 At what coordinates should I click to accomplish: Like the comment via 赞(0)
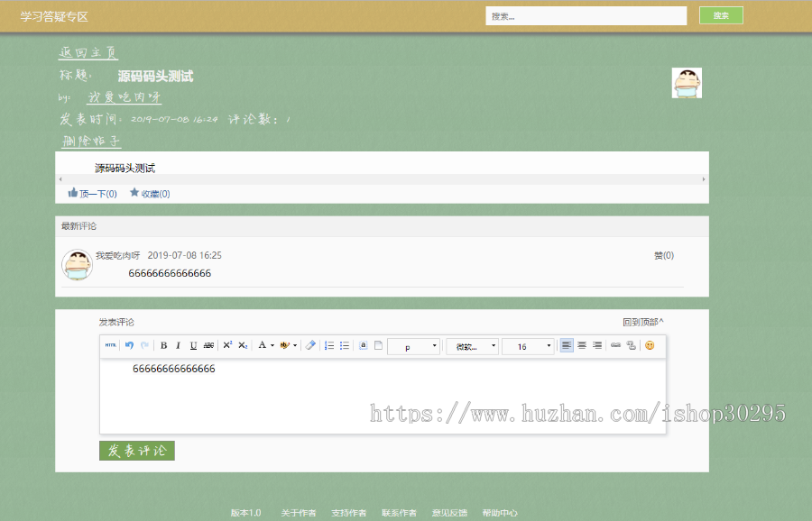coord(664,255)
